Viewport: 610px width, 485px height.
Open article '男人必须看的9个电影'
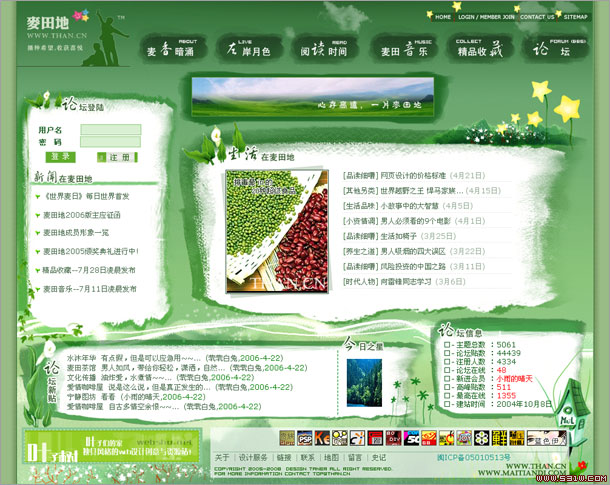click(x=415, y=221)
